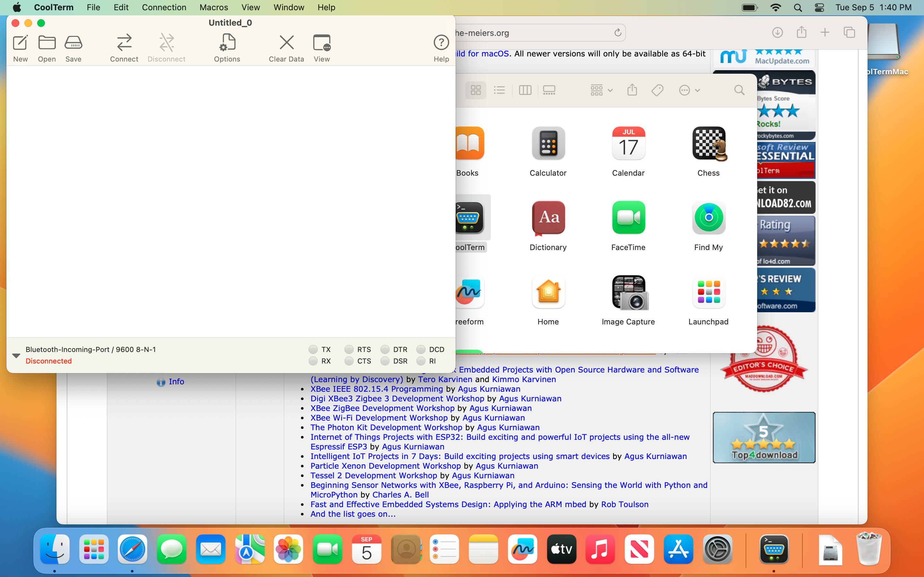Click the View toolbar icon
This screenshot has width=924, height=577.
(321, 43)
